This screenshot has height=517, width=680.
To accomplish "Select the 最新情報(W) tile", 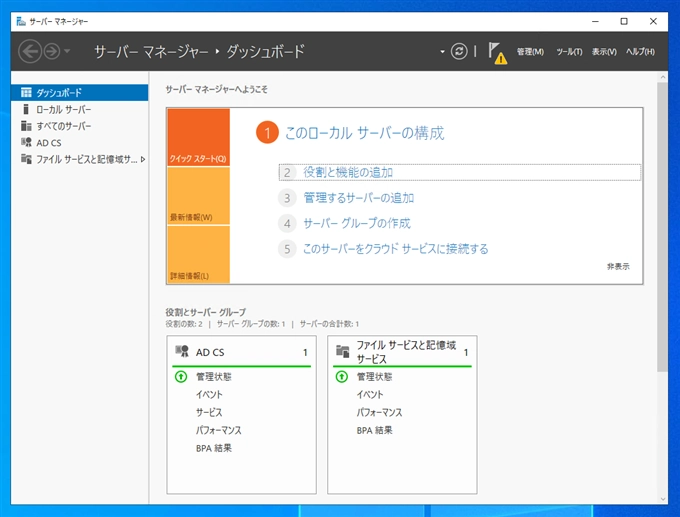I will pos(199,196).
